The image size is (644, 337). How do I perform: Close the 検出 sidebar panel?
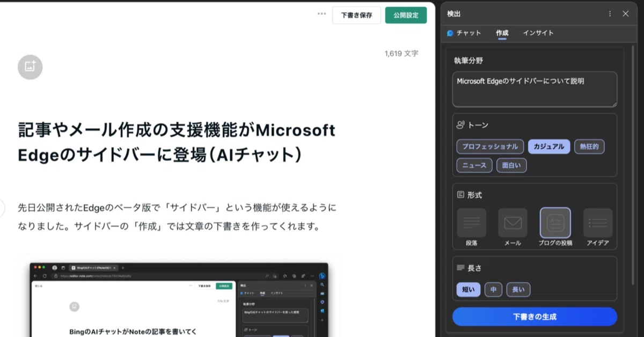[625, 14]
